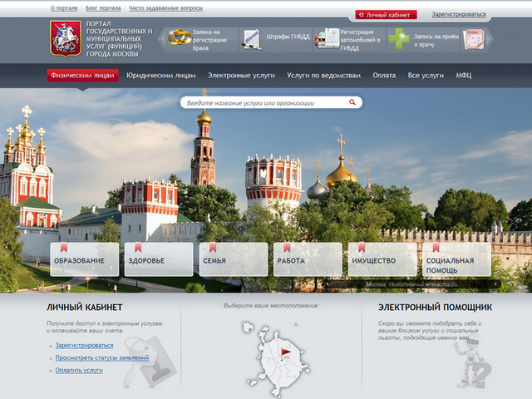
Task: Go to the МФЦ menu item
Action: pos(463,76)
